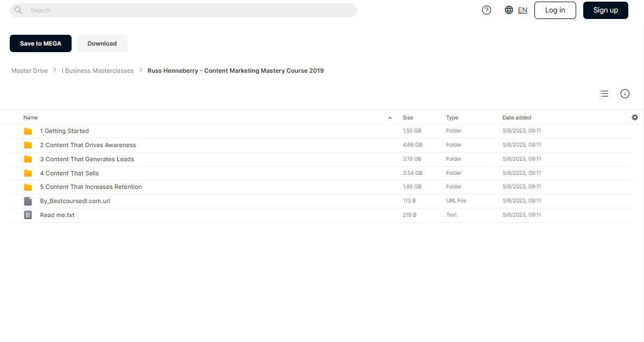Viewport: 644px width, 342px height.
Task: Open column settings gear icon
Action: click(635, 118)
